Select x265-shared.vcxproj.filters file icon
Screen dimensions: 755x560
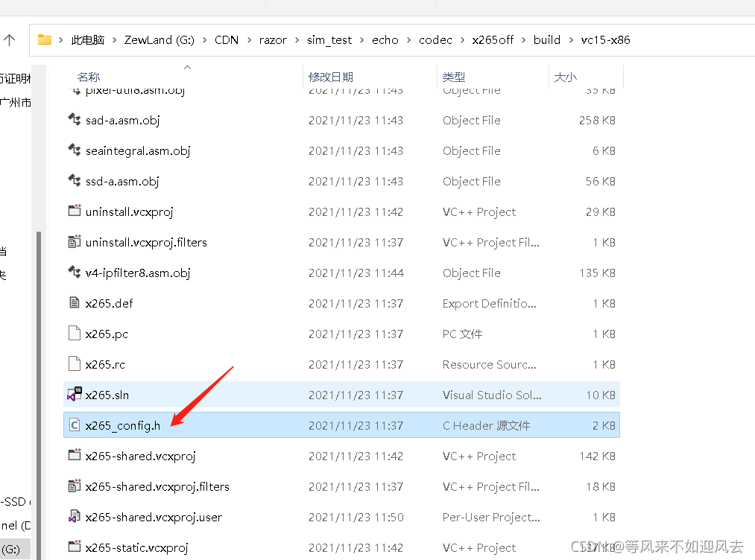[x=74, y=486]
